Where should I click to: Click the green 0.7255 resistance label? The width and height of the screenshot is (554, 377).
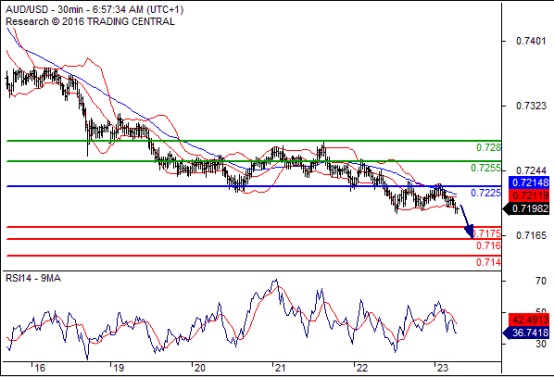pos(485,168)
